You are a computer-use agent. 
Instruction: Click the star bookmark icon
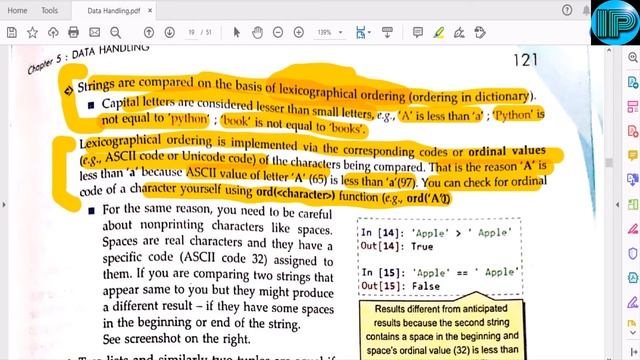32,32
